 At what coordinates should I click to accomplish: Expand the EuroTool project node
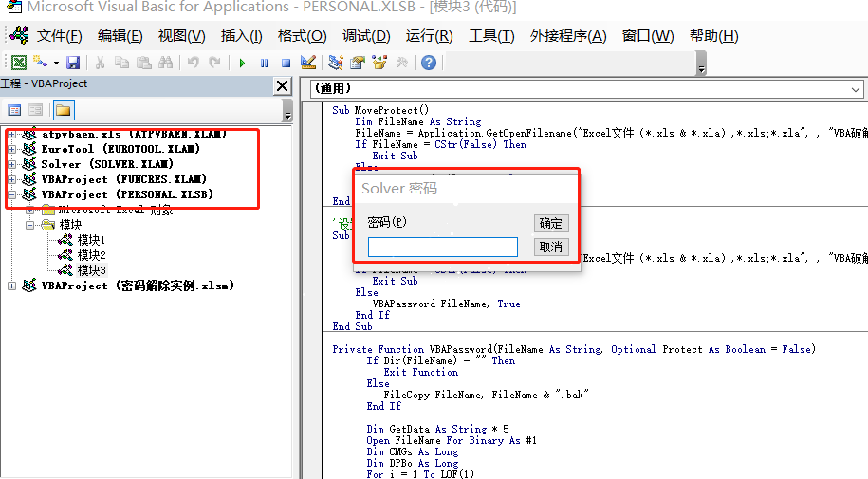11,149
